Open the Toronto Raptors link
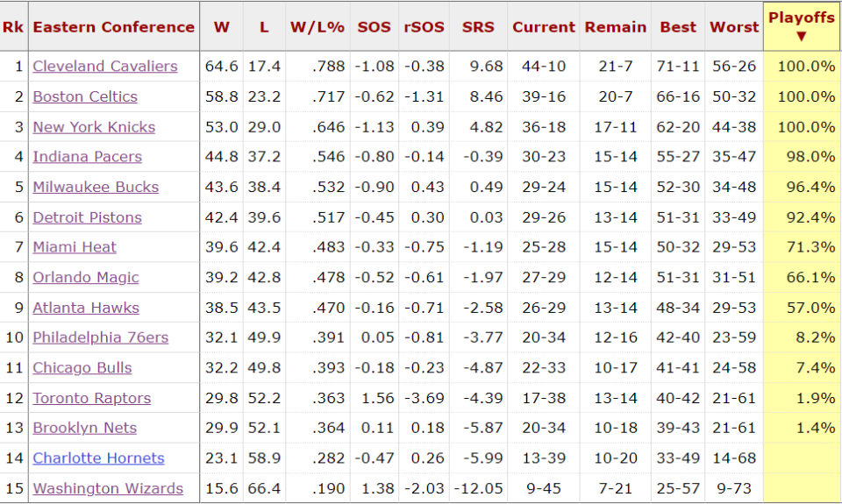The width and height of the screenshot is (842, 504). [92, 398]
